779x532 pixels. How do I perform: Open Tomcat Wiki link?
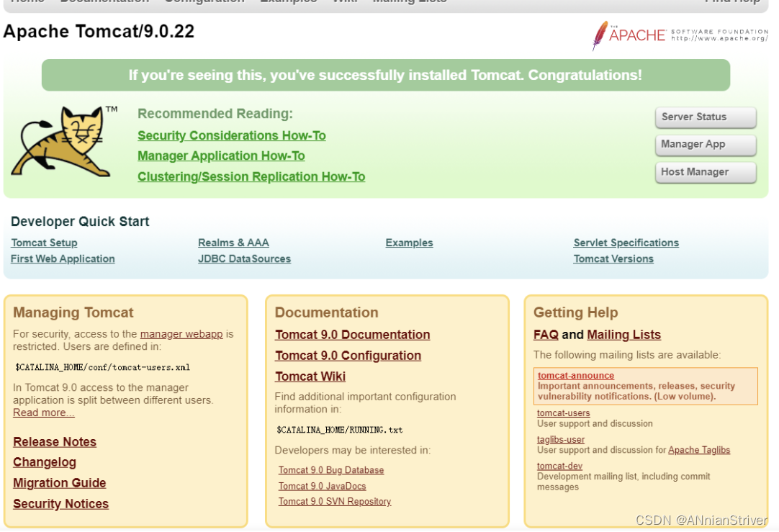pos(310,377)
